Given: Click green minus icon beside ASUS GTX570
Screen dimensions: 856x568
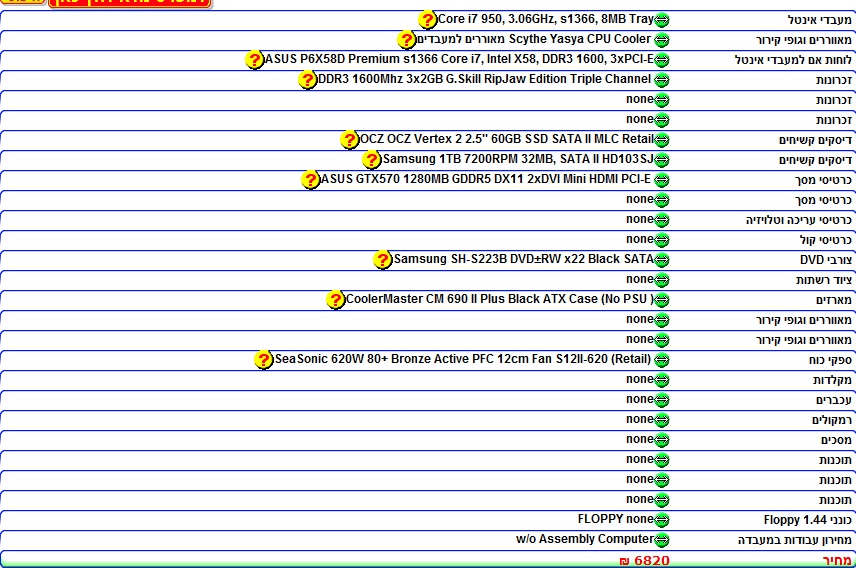Looking at the screenshot, I should pos(662,180).
